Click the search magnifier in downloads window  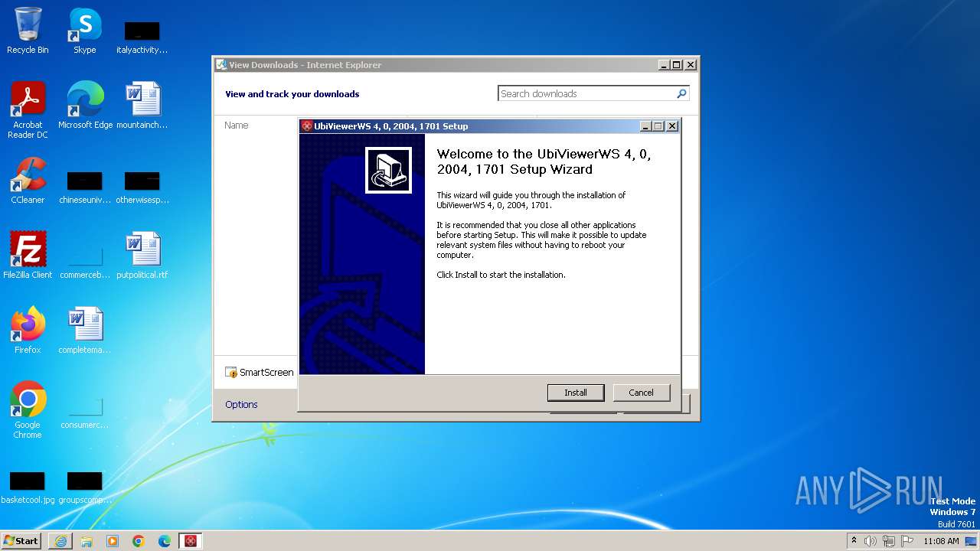pyautogui.click(x=681, y=93)
